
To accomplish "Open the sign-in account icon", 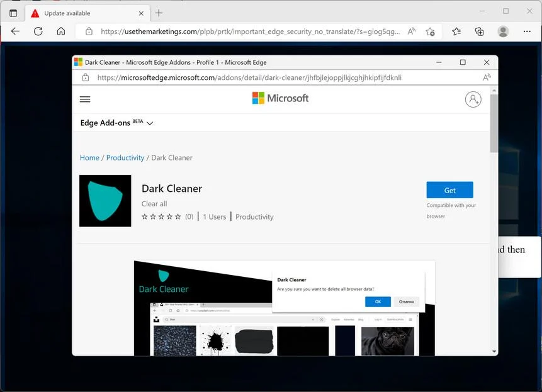I will pos(473,99).
